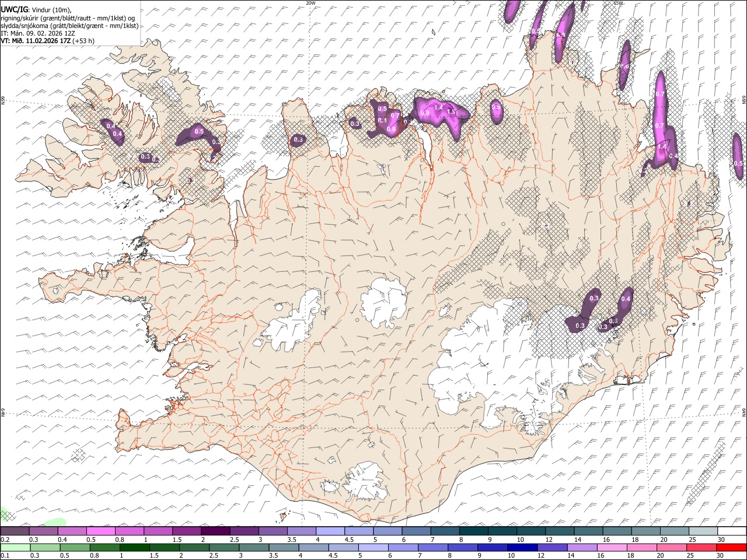Click the 0.1 label under the rain scale
The height and width of the screenshot is (560, 747).
click(5, 556)
